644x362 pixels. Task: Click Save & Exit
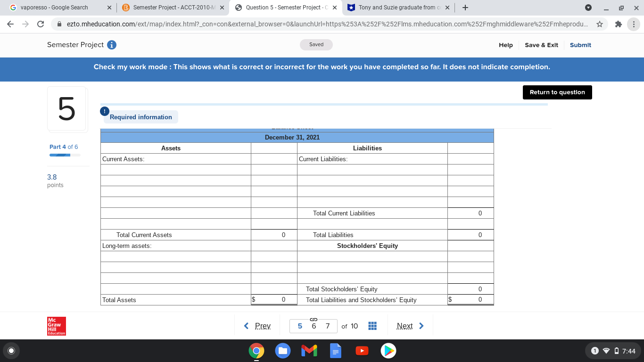541,45
